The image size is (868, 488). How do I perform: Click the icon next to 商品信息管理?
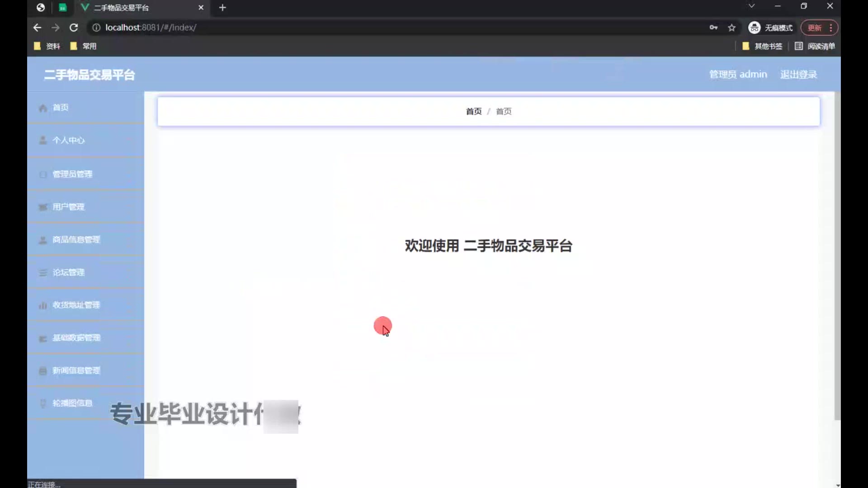pos(43,240)
